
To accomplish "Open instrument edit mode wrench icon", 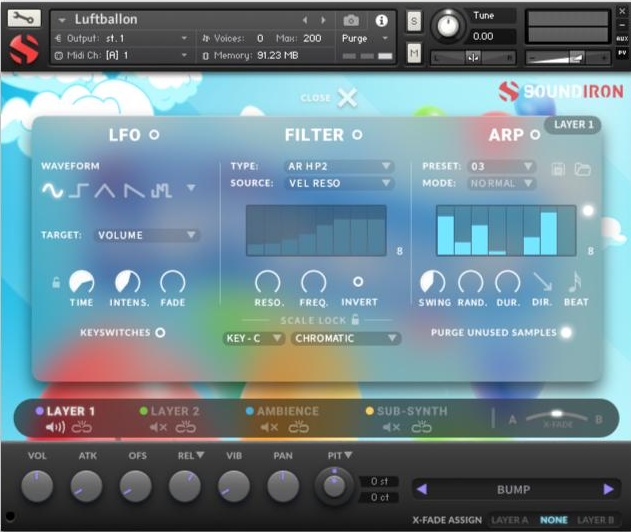I will click(24, 19).
